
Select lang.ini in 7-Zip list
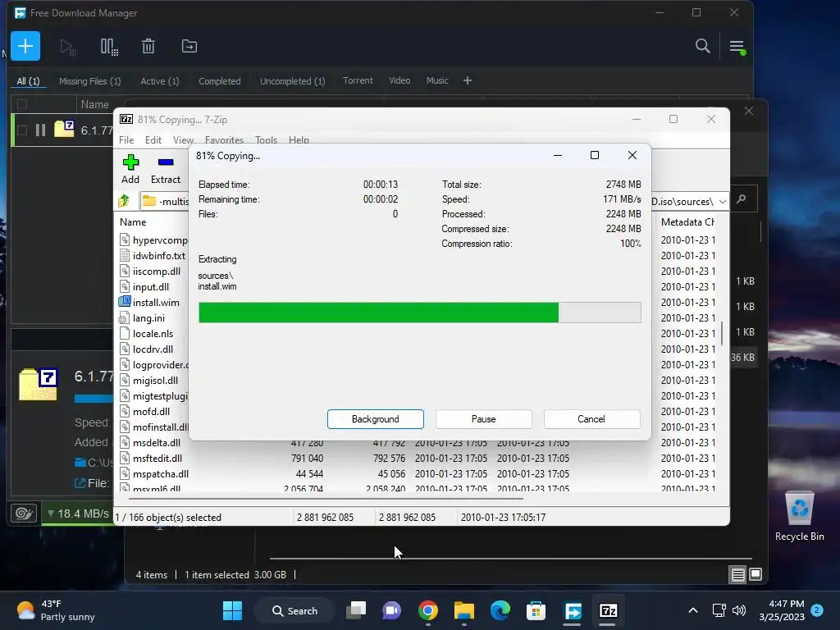pyautogui.click(x=142, y=317)
